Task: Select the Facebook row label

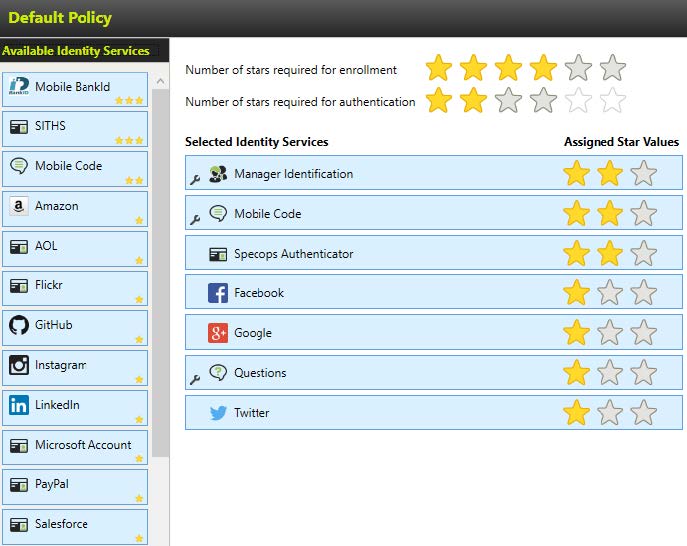Action: (x=259, y=293)
